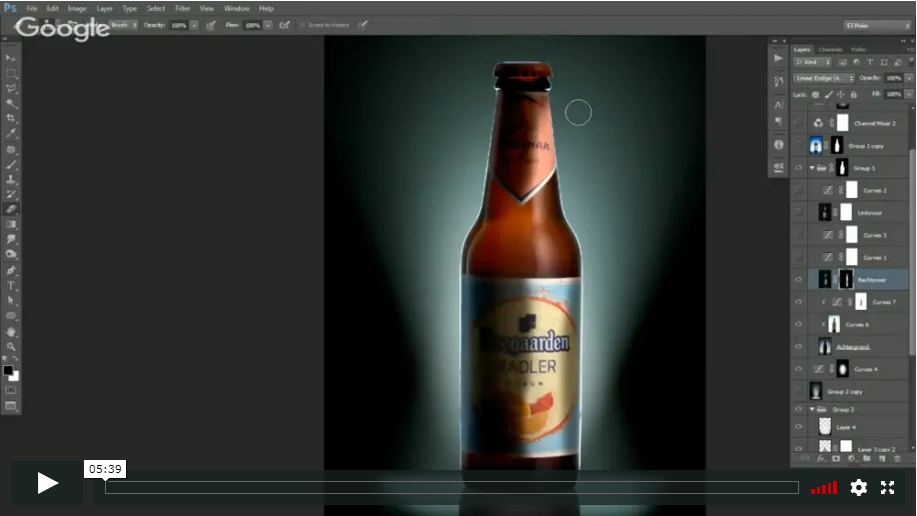Select the Magic Wand tool

pos(11,104)
